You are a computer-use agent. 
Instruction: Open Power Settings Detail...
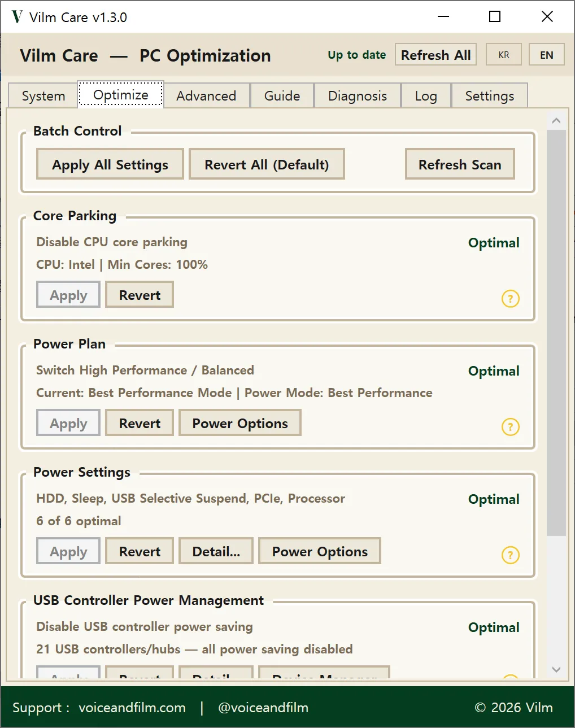tap(216, 551)
